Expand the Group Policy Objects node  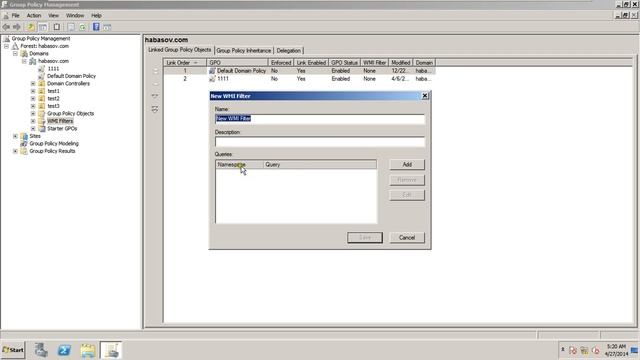click(x=33, y=113)
